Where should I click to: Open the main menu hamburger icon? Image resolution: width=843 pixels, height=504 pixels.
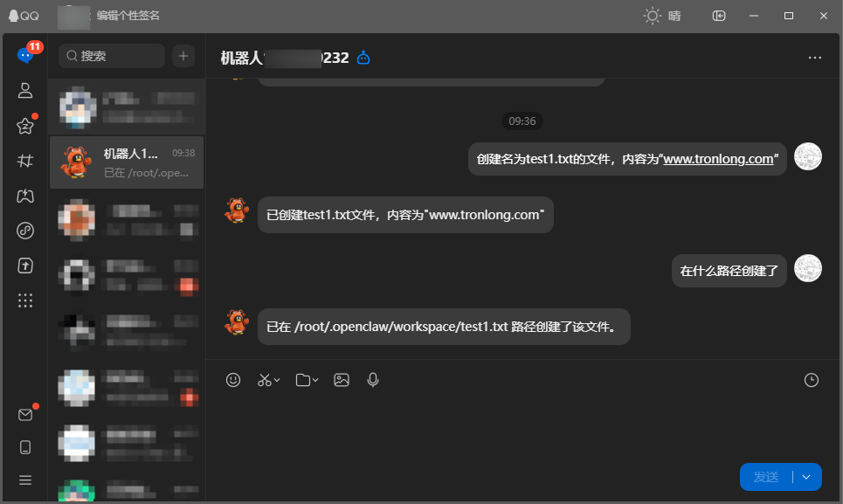[25, 480]
